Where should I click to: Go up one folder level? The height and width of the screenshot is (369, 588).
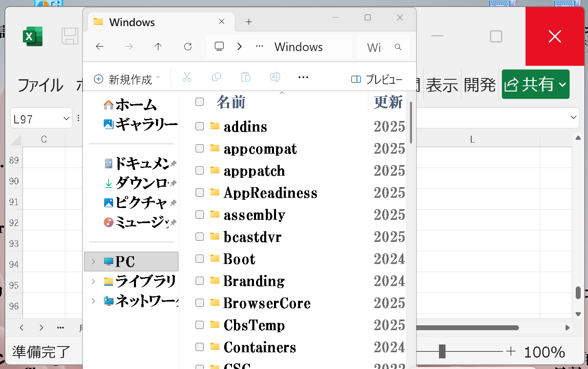tap(158, 47)
